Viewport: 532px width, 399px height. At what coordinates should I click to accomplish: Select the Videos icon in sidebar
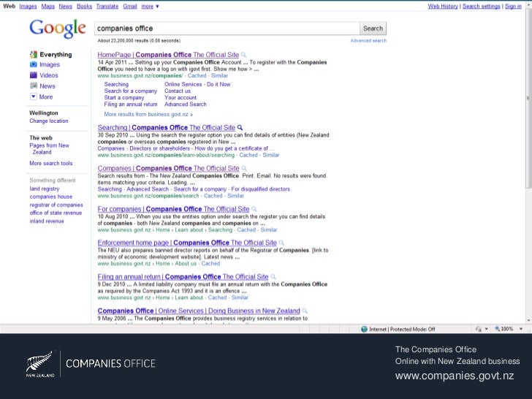[x=34, y=75]
